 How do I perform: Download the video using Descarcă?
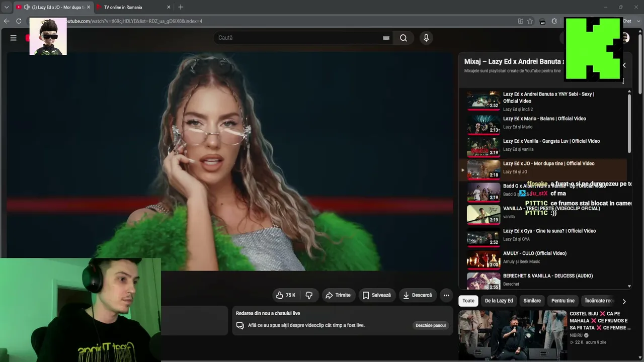pos(418,295)
